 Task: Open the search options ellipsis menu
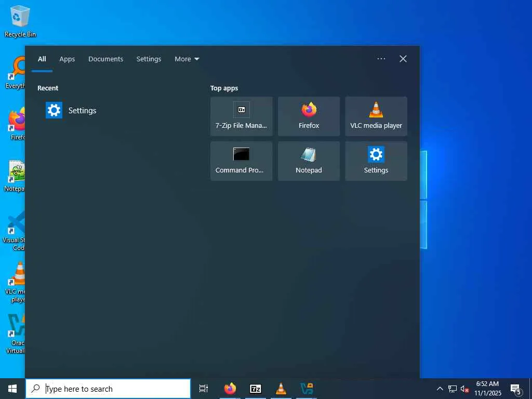pyautogui.click(x=381, y=59)
